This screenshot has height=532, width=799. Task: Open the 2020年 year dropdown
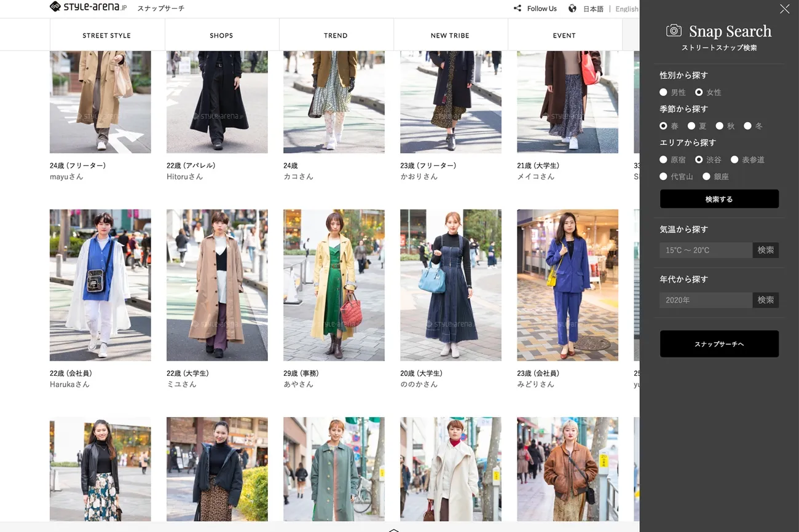point(706,300)
